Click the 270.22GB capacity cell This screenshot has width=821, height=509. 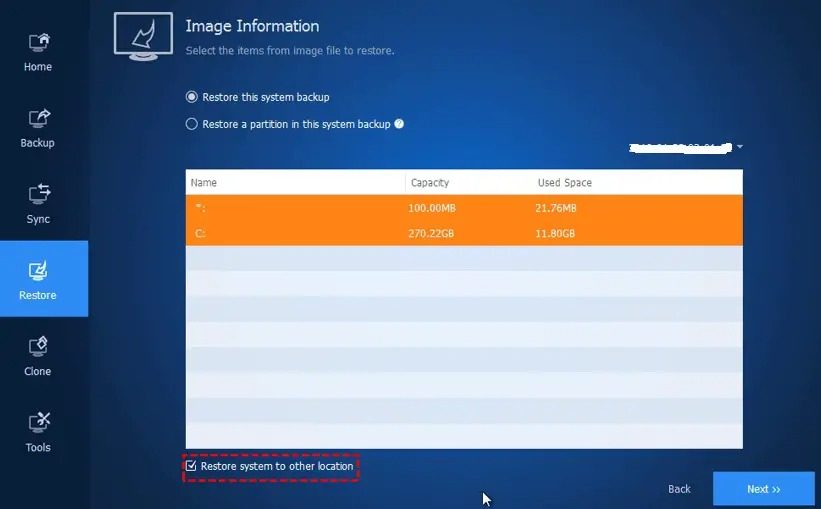click(x=431, y=234)
